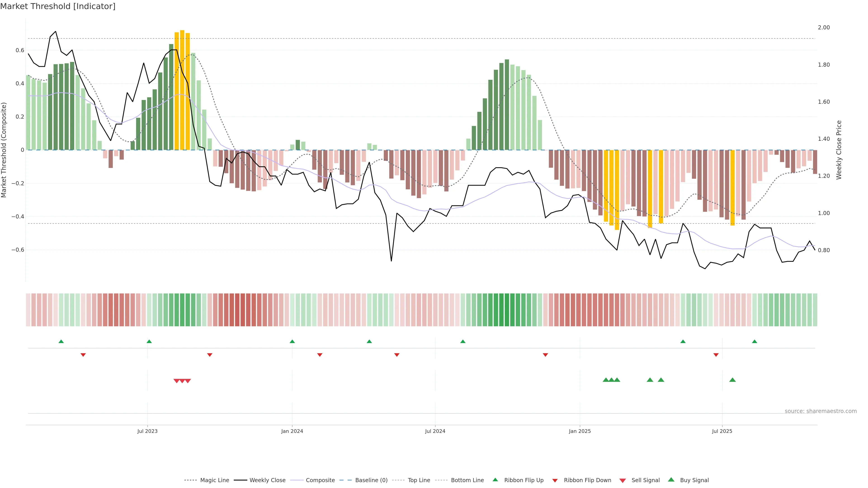
Task: Click the Jul 2024 x-axis label
Action: coord(435,431)
